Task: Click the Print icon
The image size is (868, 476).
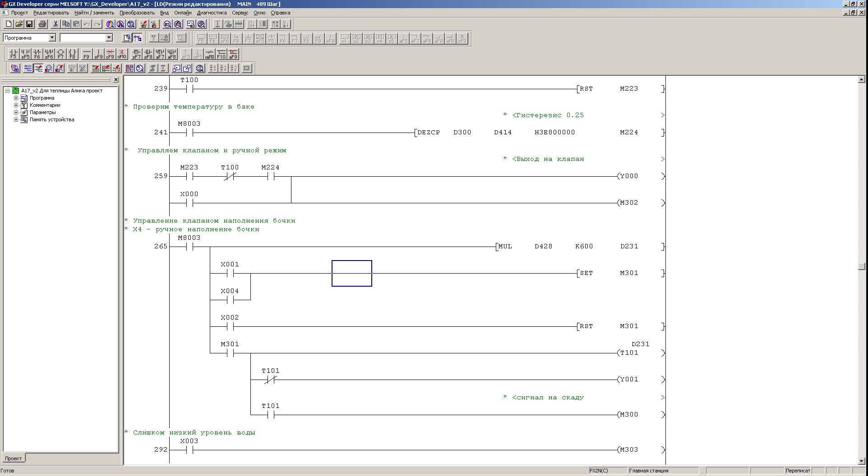Action: [42, 24]
